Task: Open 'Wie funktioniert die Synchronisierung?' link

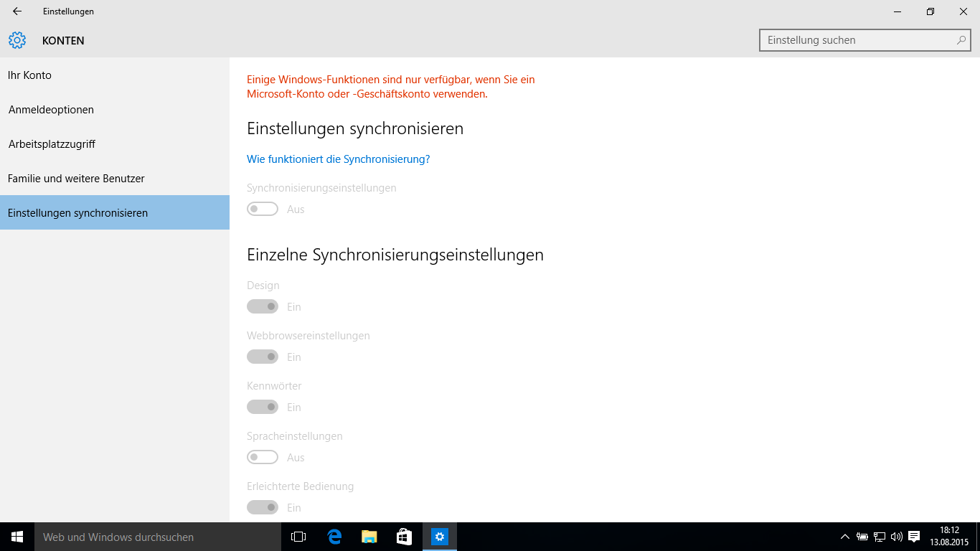Action: coord(338,159)
